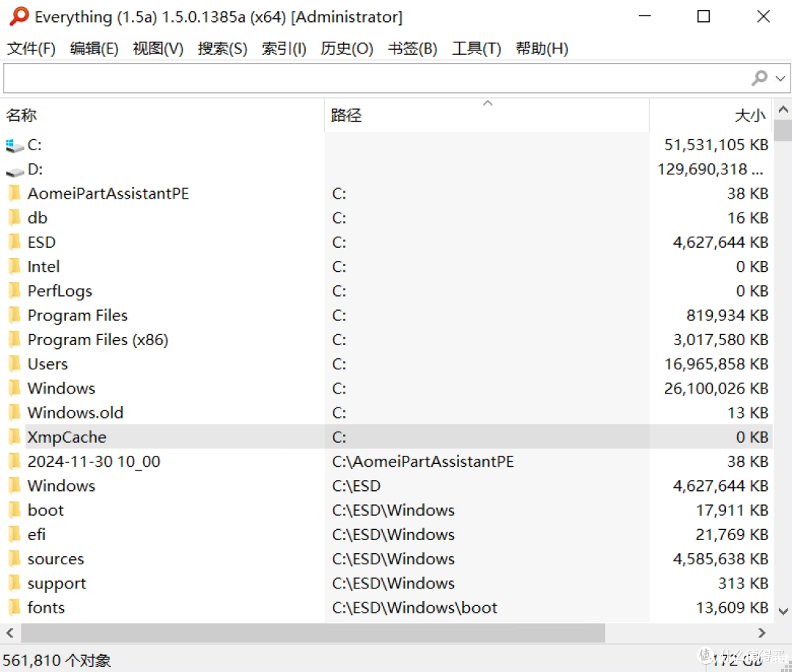
Task: Click the D: drive icon
Action: (15, 170)
